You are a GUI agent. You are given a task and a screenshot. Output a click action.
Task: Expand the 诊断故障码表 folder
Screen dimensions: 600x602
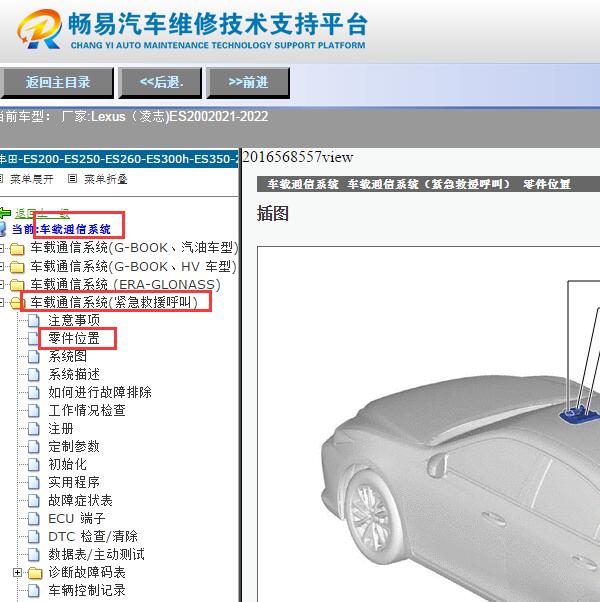click(17, 572)
